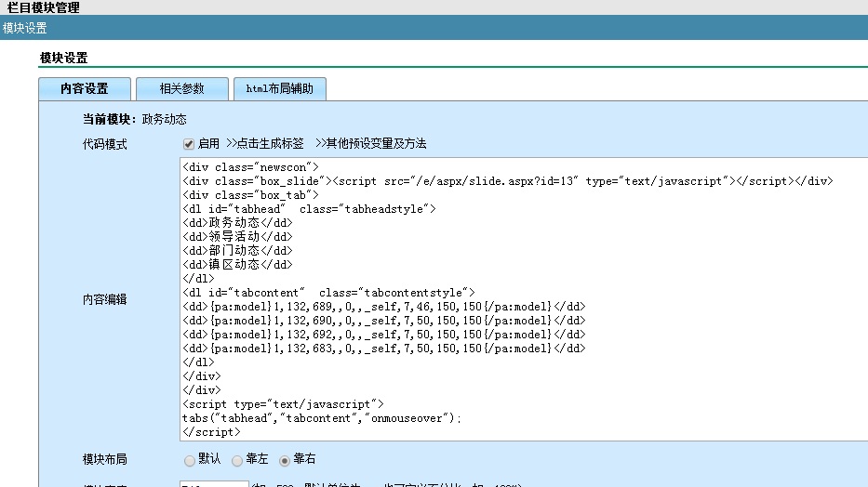This screenshot has height=487, width=868.
Task: Click the code line containing 689
Action: 384,307
